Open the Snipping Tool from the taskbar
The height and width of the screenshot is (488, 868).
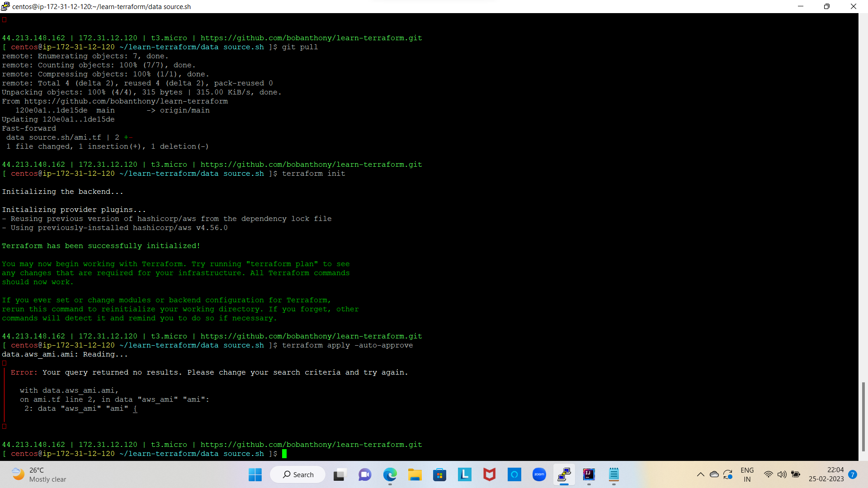(x=340, y=475)
